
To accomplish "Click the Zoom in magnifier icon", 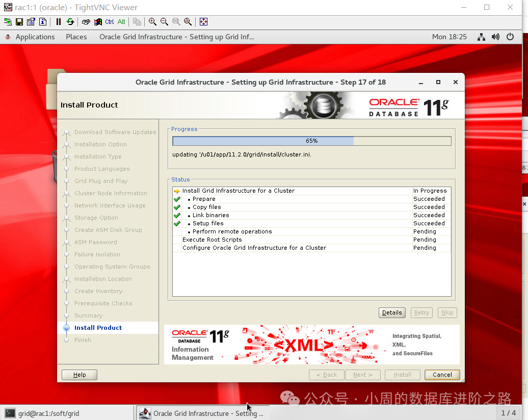I will (152, 22).
